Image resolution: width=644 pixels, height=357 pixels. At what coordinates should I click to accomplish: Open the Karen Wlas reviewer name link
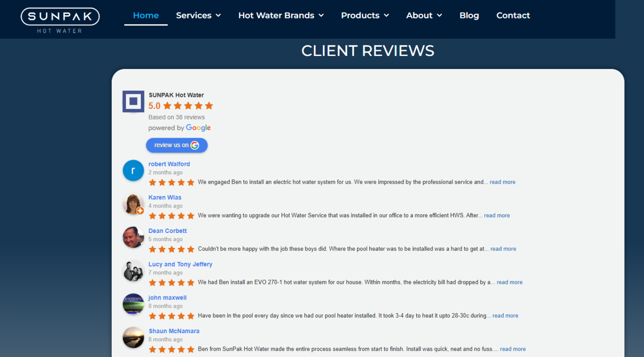165,198
